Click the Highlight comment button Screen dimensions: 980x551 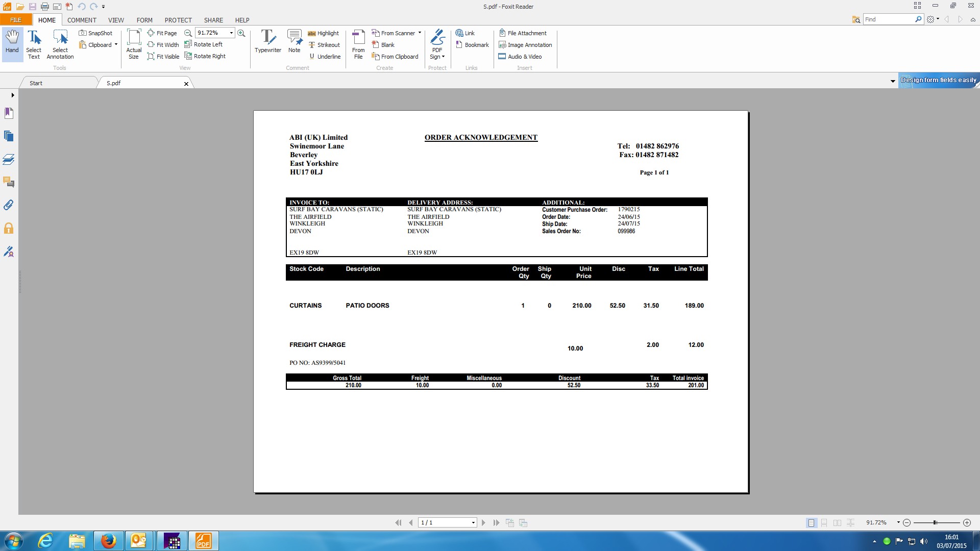tap(323, 33)
